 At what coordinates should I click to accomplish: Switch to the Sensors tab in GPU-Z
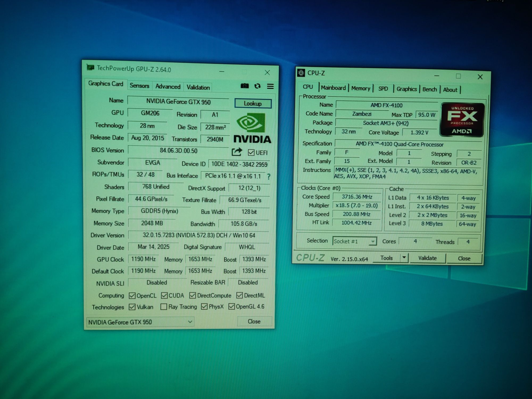(139, 86)
